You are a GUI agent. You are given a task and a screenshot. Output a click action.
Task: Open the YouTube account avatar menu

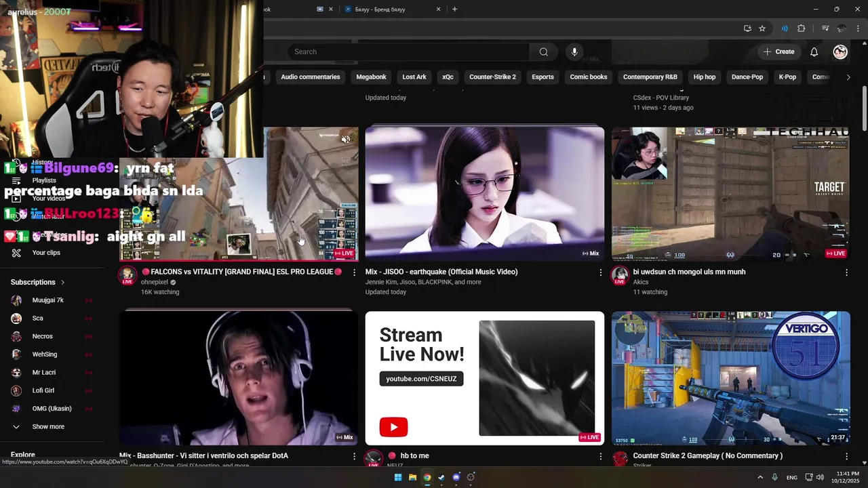(x=840, y=52)
